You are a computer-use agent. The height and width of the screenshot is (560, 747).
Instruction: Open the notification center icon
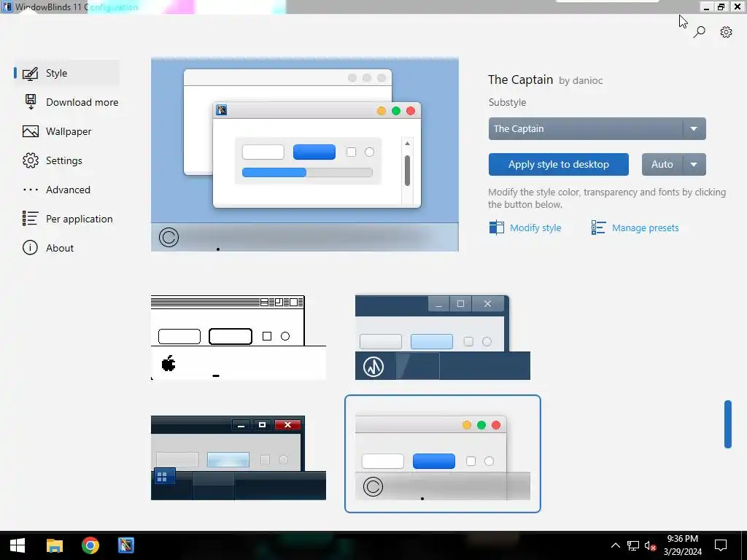pyautogui.click(x=721, y=545)
